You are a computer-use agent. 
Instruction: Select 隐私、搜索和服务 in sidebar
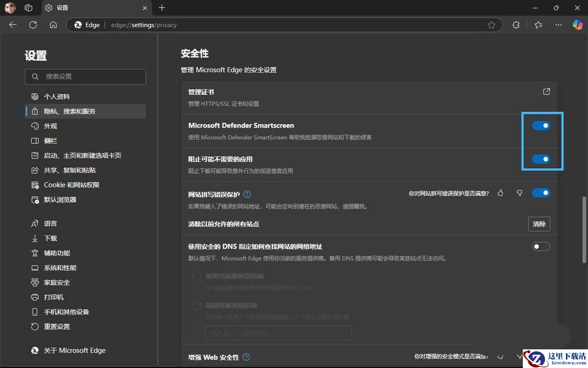tap(85, 111)
